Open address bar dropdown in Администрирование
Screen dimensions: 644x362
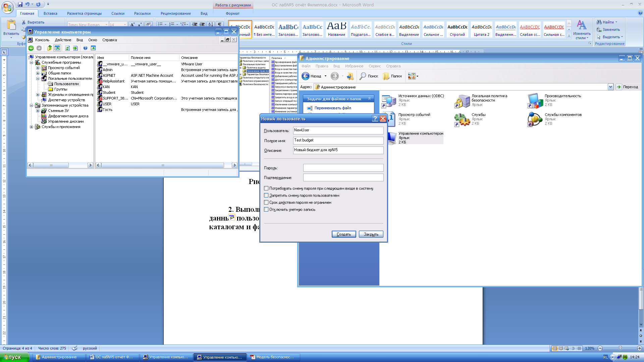pos(610,87)
